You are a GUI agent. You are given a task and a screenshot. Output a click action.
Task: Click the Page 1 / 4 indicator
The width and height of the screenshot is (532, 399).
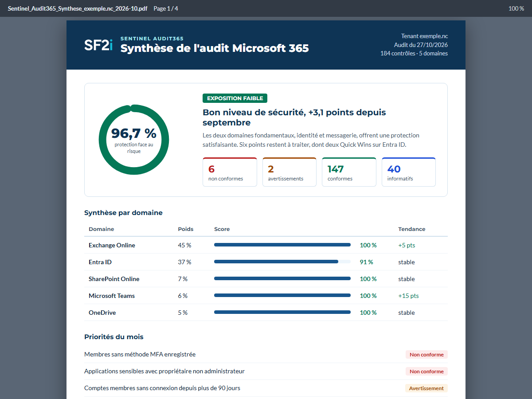[166, 8]
